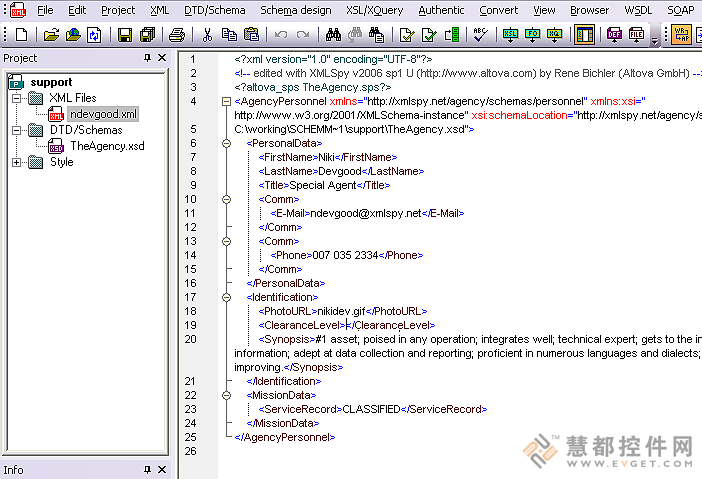Click the Undo arrow icon
Viewport: 702px width, 479px height.
[281, 34]
